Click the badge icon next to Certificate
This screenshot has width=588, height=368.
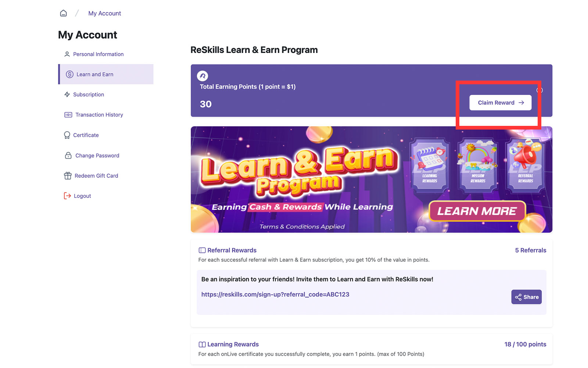[67, 135]
